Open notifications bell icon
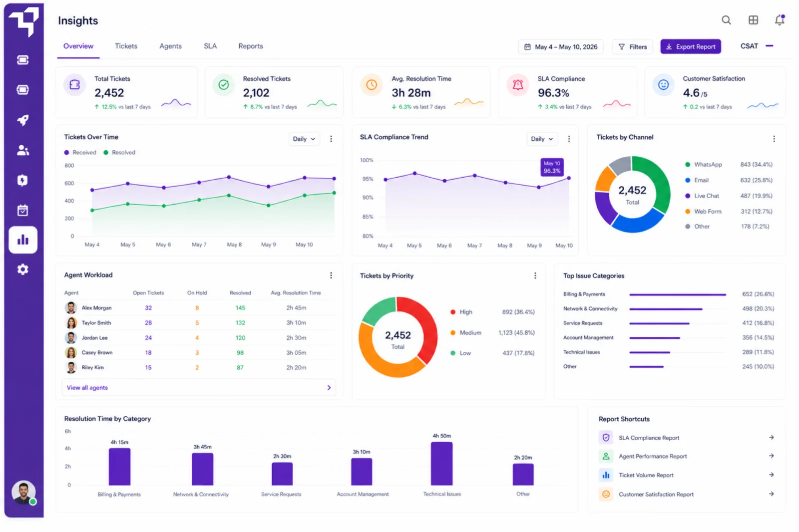 click(780, 20)
